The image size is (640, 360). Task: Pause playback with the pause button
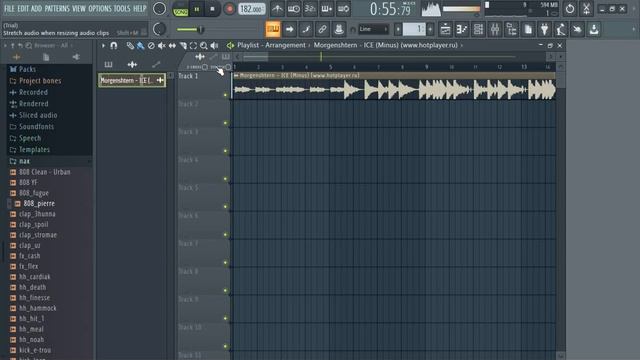[x=197, y=9]
